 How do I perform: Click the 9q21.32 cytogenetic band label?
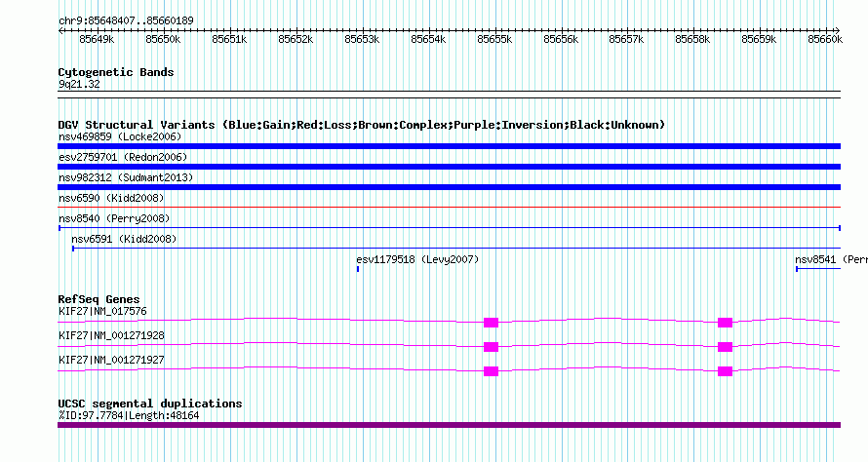tap(79, 84)
